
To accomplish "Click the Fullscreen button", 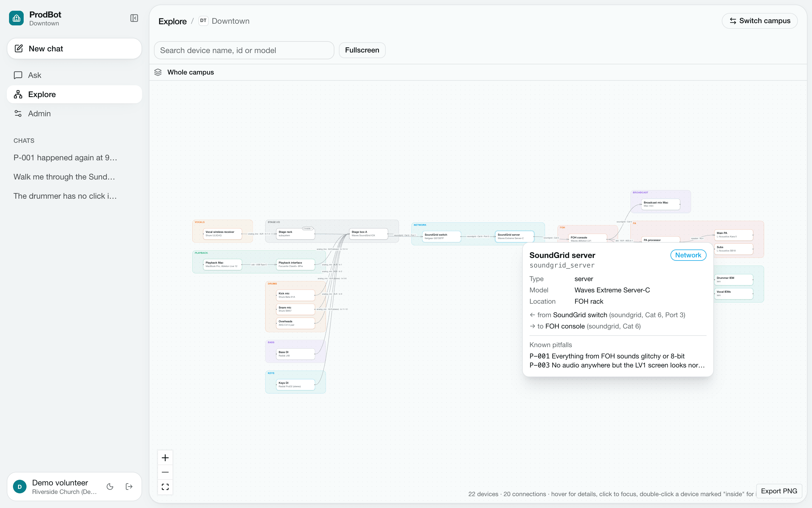I will pos(362,50).
